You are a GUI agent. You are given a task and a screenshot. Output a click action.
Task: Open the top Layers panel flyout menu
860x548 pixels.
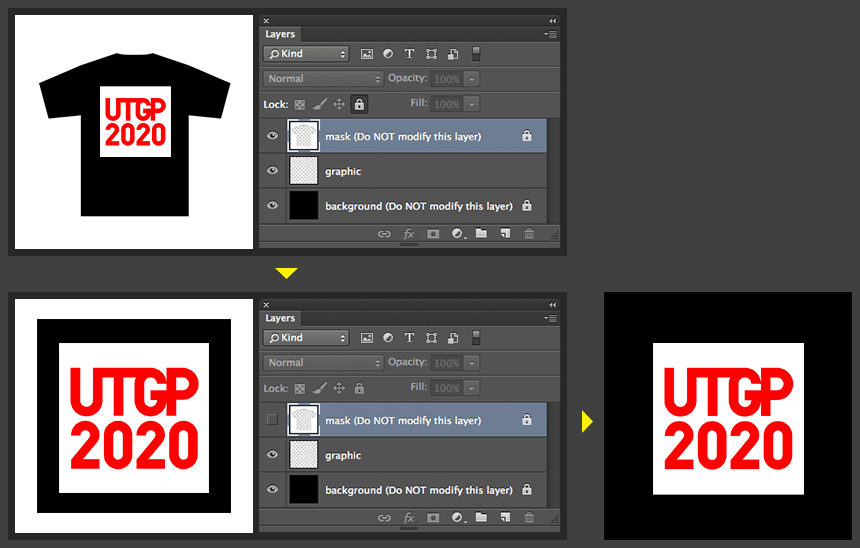pyautogui.click(x=551, y=34)
